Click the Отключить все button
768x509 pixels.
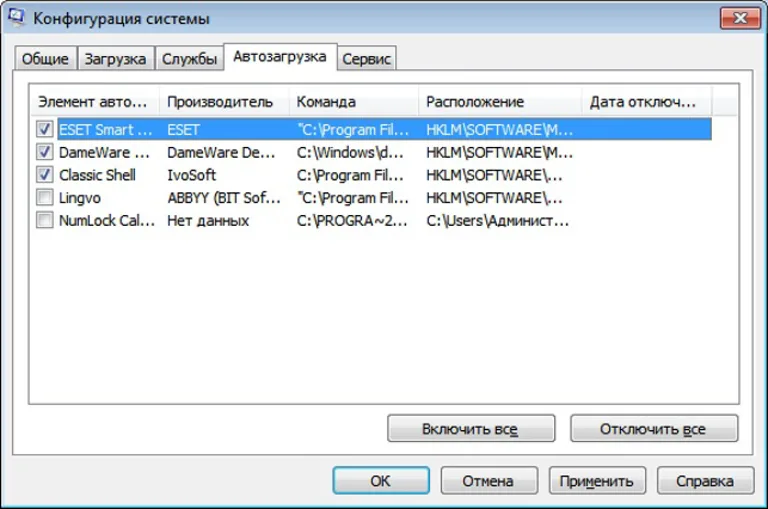tap(653, 429)
